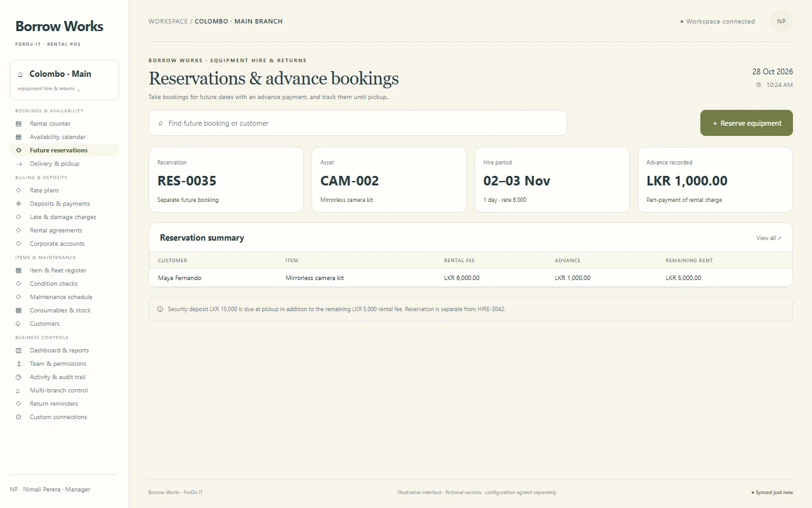Click the Consumables & stock icon
This screenshot has width=812, height=508.
[18, 311]
